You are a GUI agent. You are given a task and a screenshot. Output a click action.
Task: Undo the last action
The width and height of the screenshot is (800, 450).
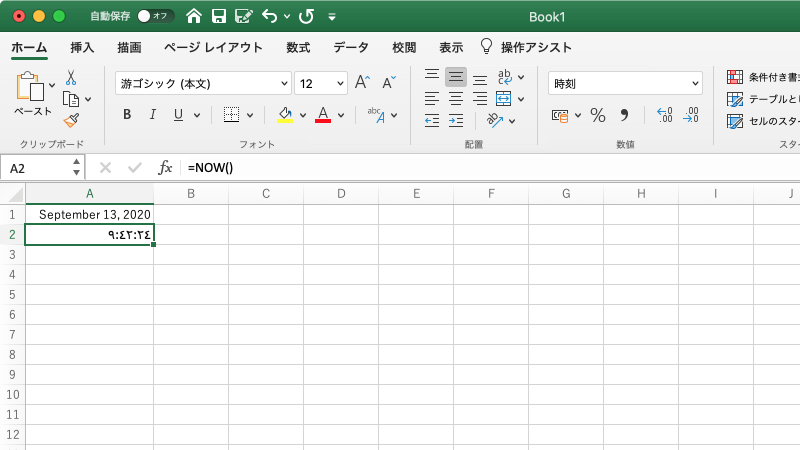269,16
